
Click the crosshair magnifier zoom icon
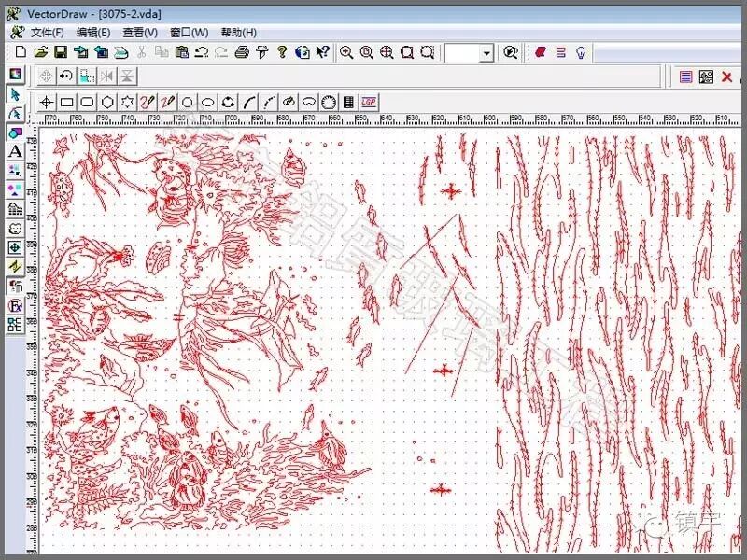(387, 52)
